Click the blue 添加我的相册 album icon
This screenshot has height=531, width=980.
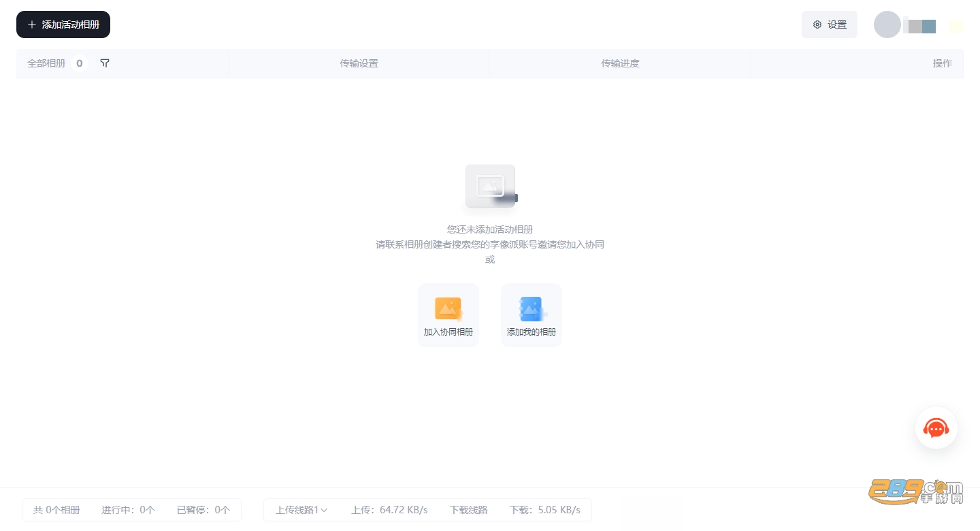tap(532, 308)
